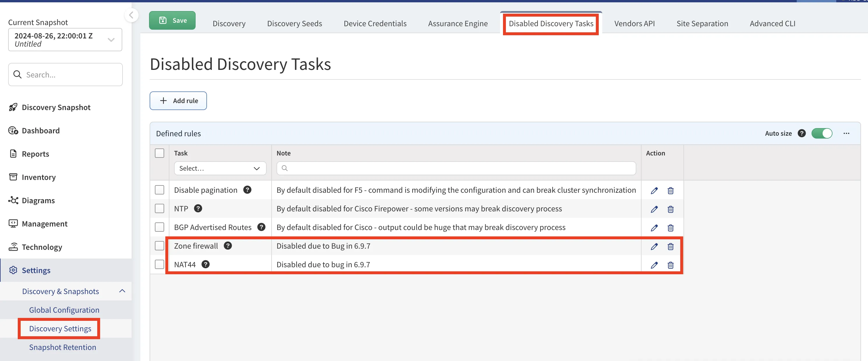The height and width of the screenshot is (361, 868).
Task: Click the Technology sidebar icon
Action: pyautogui.click(x=13, y=247)
